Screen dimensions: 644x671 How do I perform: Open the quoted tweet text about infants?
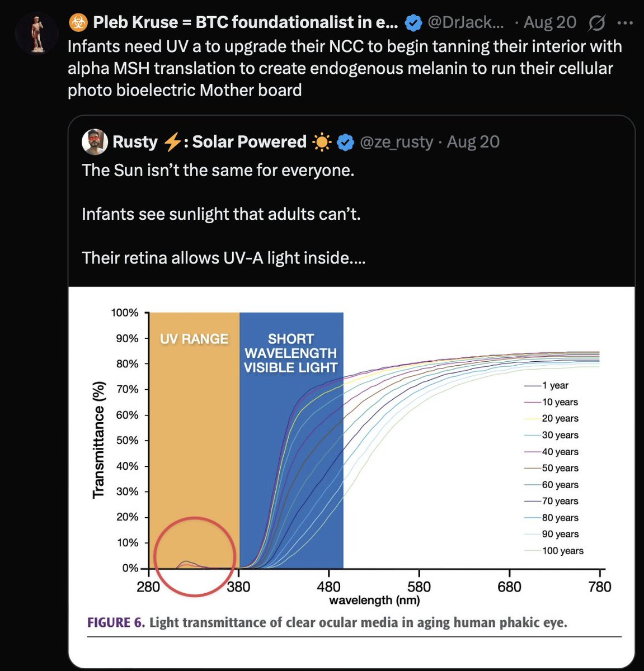[x=221, y=214]
